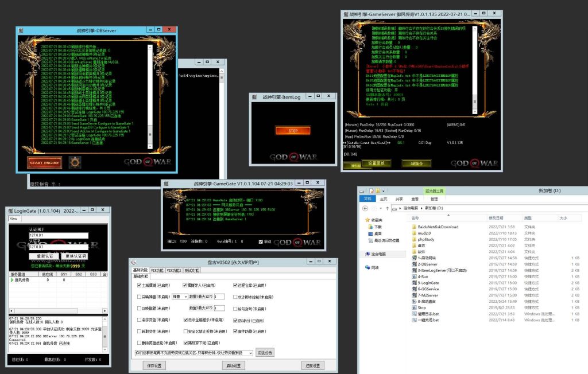Click the 7-M2Server shortcut icon

414,295
